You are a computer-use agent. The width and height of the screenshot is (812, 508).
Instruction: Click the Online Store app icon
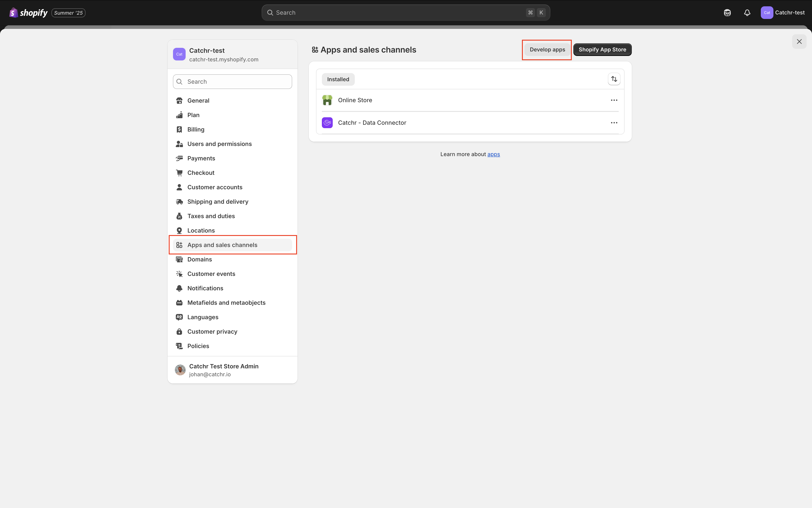click(x=327, y=100)
